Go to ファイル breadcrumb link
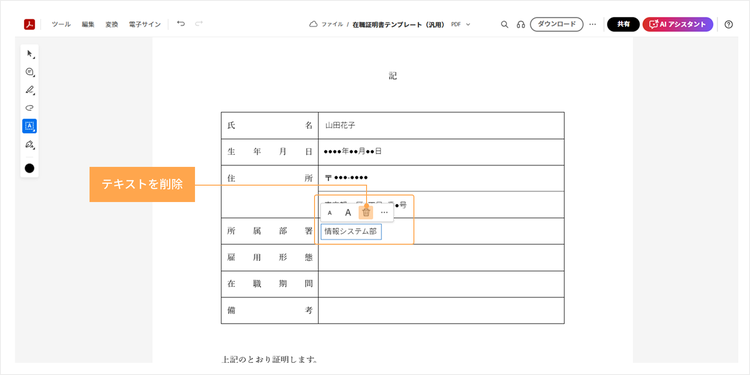750x375 pixels. (332, 24)
